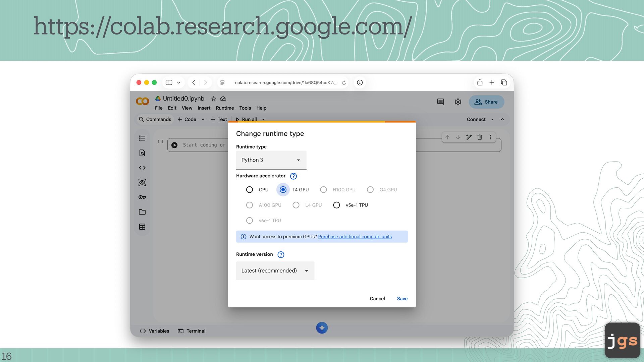Follow the Purchase additional compute units link
Viewport: 644px width, 362px height.
[355, 237]
